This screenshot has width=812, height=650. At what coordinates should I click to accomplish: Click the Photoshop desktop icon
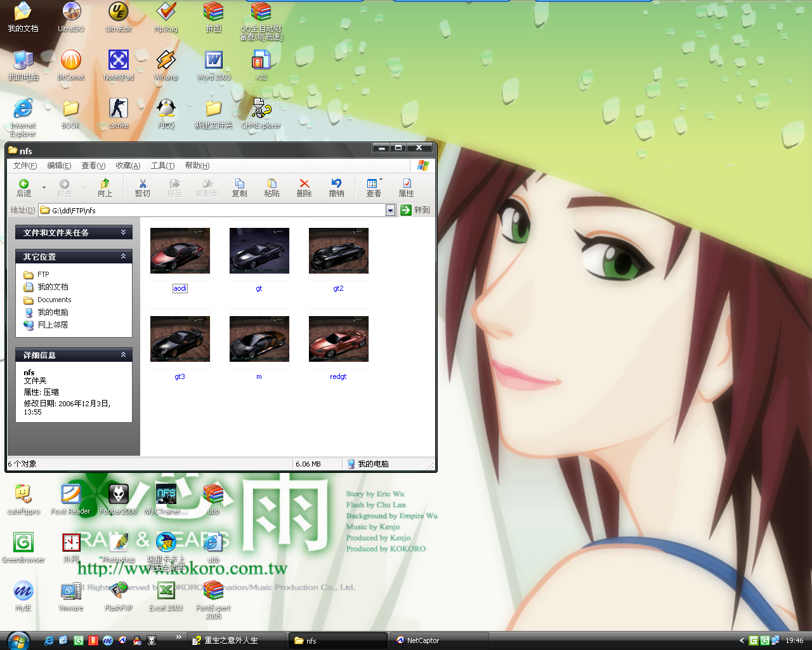click(x=119, y=548)
